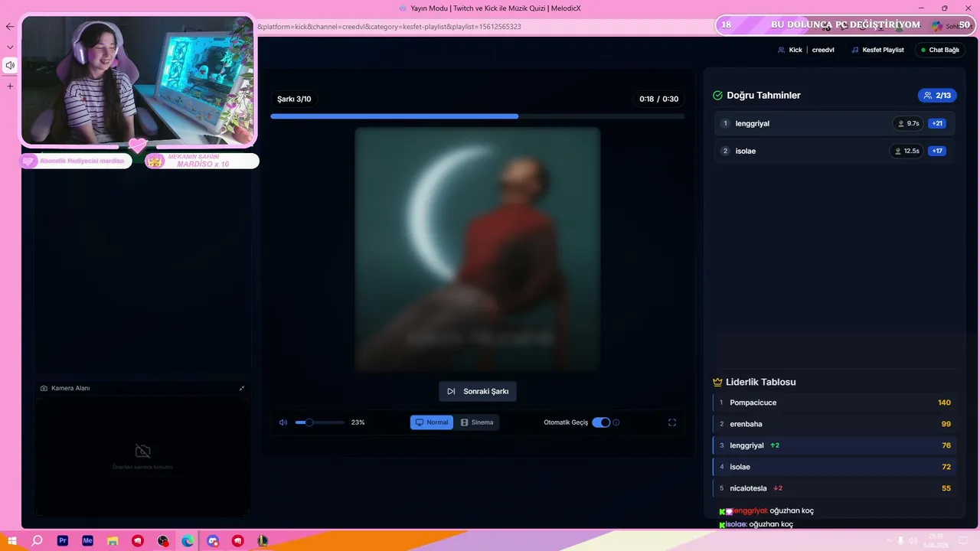
Task: Open Adobe Premiere Pro from the taskbar
Action: [63, 541]
